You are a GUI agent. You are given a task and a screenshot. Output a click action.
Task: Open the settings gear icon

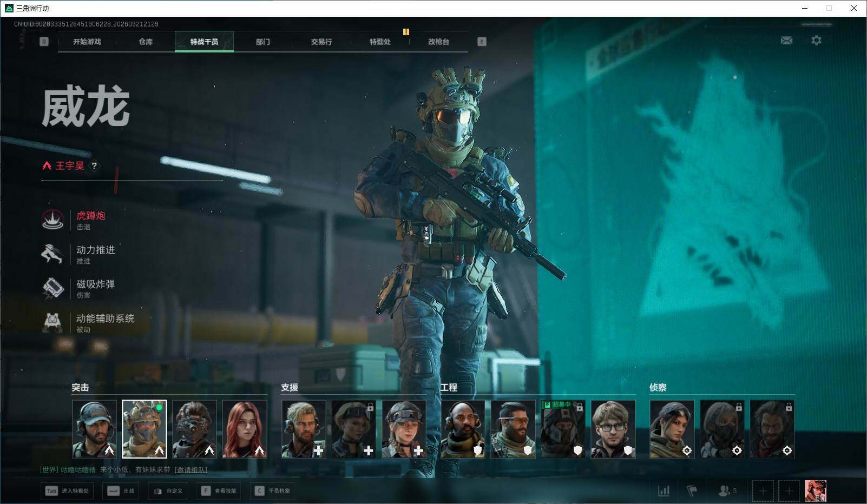click(816, 40)
